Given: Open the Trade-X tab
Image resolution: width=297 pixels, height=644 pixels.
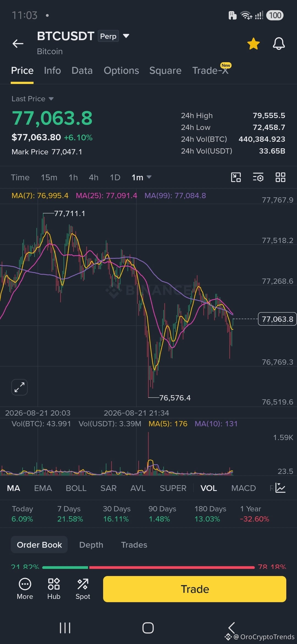Looking at the screenshot, I should (x=210, y=70).
